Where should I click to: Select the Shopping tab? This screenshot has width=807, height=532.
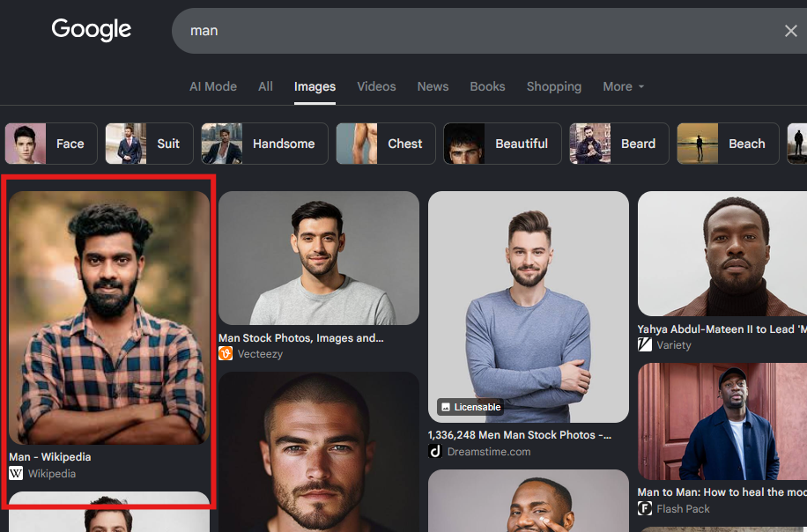click(x=554, y=86)
